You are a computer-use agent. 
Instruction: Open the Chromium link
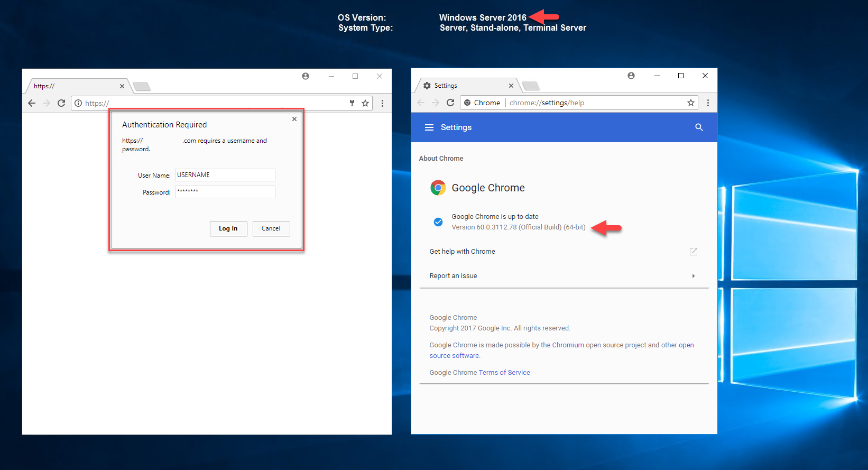pos(568,345)
